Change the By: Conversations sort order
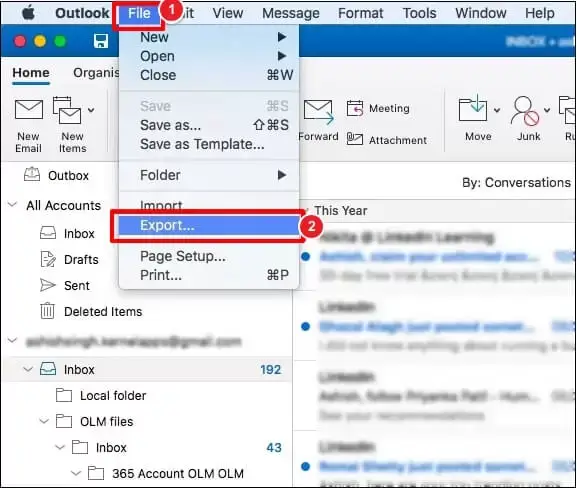This screenshot has width=577, height=489. click(x=516, y=183)
